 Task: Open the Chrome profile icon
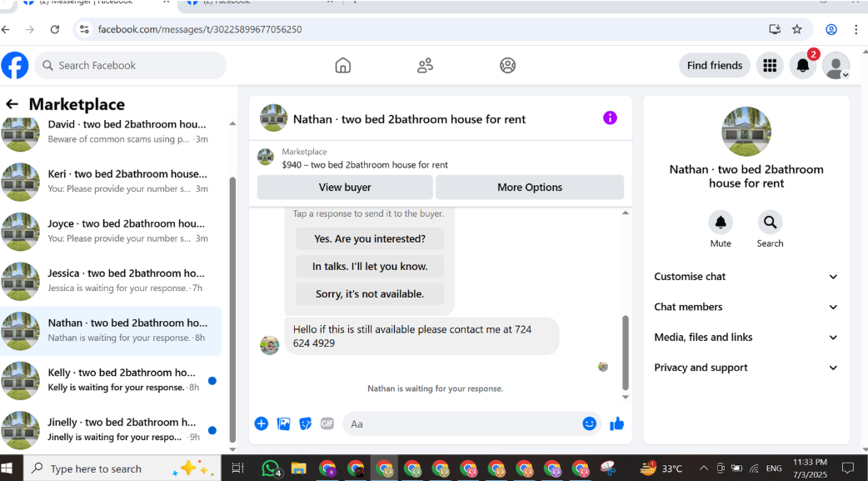pyautogui.click(x=831, y=29)
